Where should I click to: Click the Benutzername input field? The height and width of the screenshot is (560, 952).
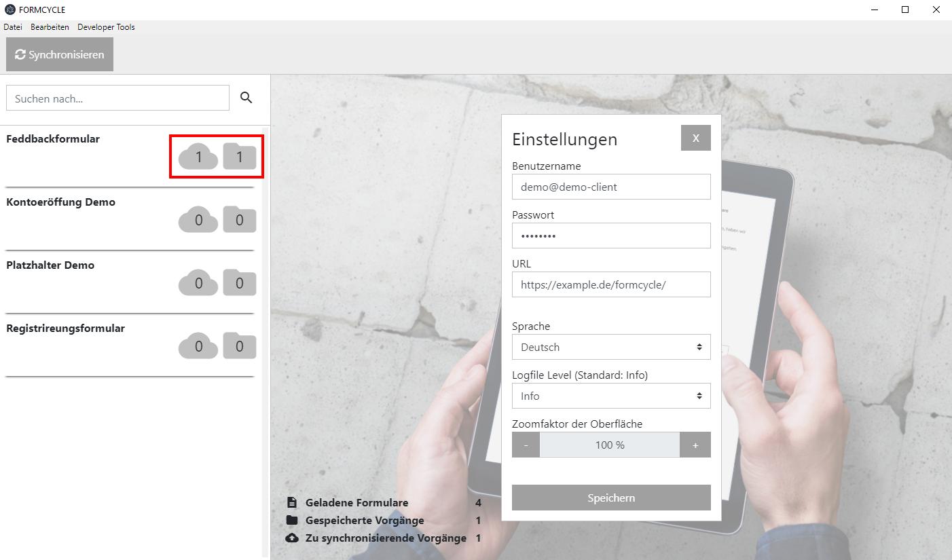coord(611,187)
